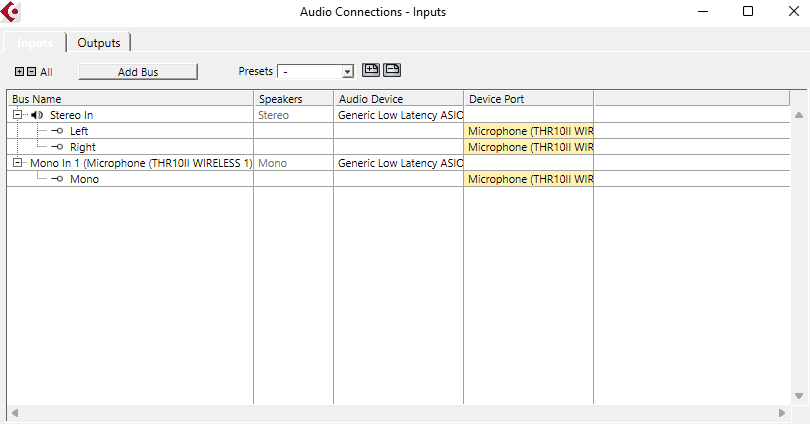Click the Right channel connector icon

point(58,147)
